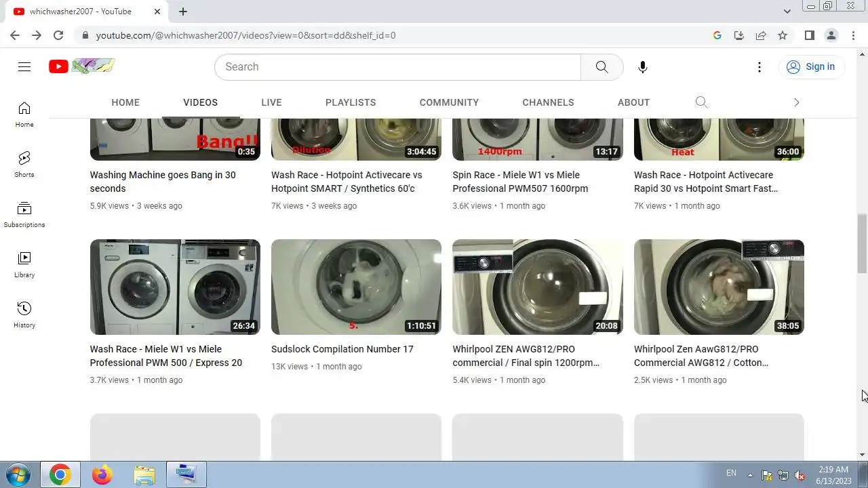
Task: Open 'Sudslock Compilation Number 17' title
Action: click(x=342, y=349)
